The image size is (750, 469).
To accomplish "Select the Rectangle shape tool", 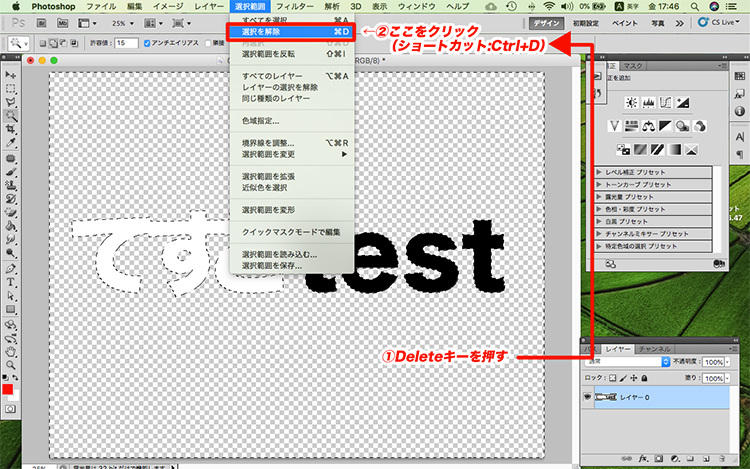I will coord(10,310).
